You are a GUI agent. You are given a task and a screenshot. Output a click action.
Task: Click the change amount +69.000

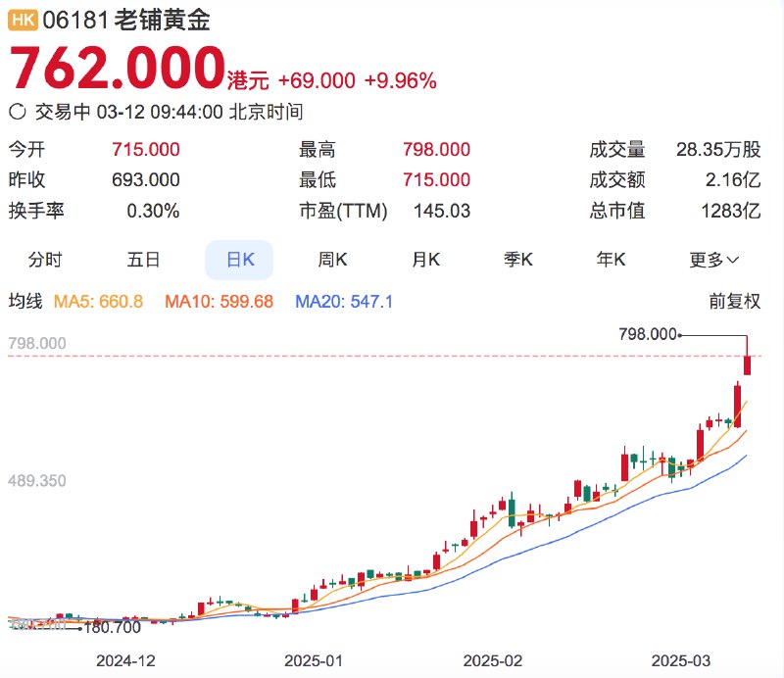(x=317, y=80)
